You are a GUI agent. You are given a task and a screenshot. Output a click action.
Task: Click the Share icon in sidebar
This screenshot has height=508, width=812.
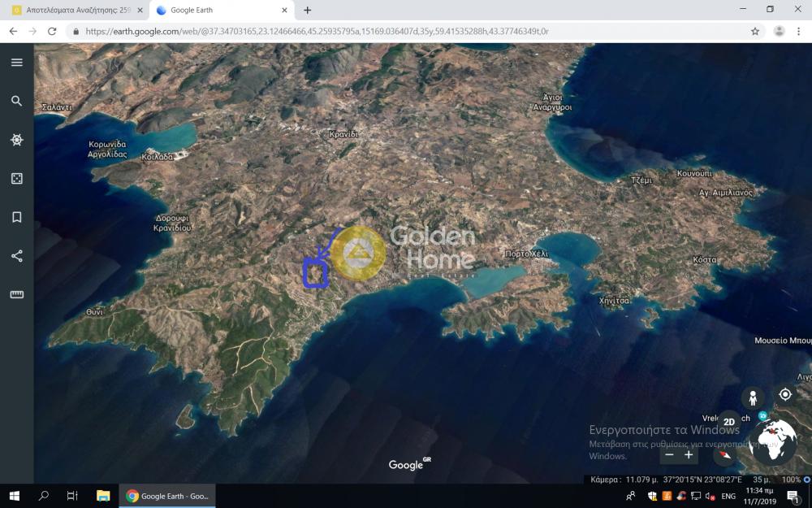coord(16,256)
